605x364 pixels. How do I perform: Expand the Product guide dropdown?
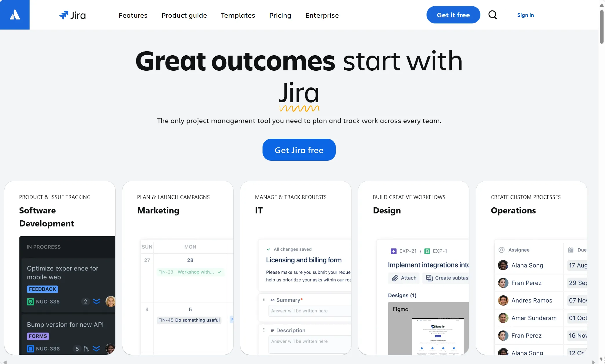pyautogui.click(x=184, y=15)
